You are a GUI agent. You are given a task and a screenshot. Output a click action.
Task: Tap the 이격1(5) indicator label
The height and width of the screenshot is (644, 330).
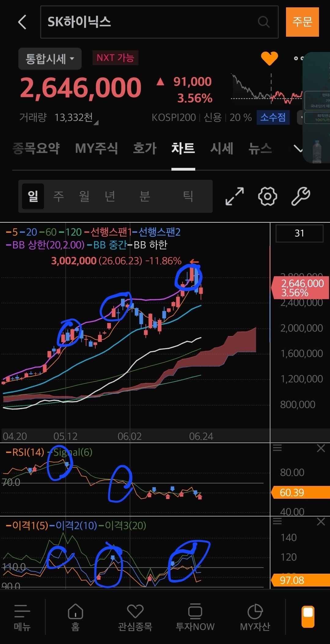30,526
